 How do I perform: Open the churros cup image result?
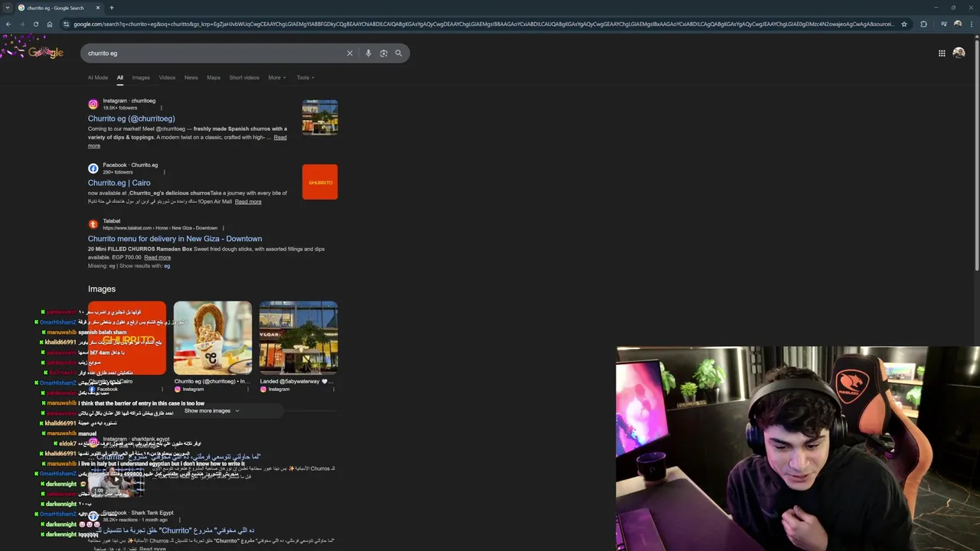pos(213,337)
